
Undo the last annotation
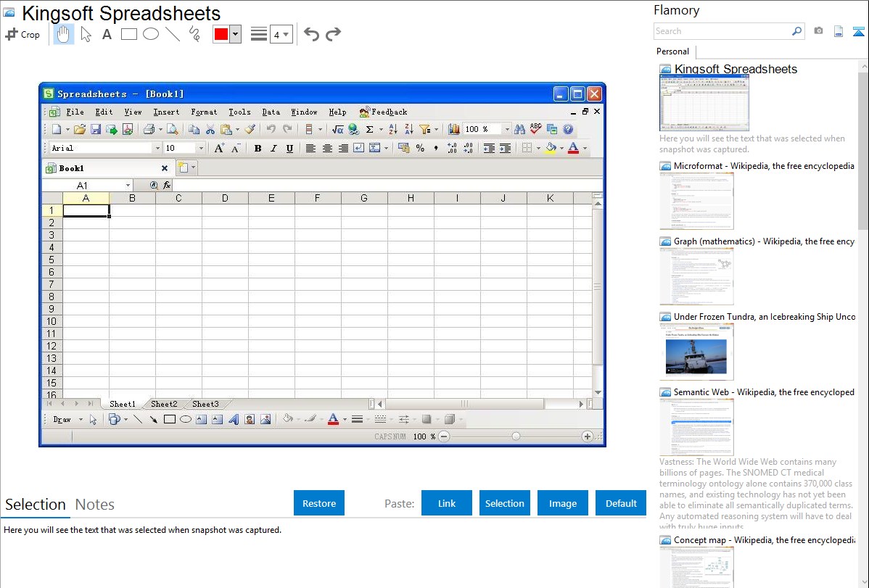tap(311, 34)
